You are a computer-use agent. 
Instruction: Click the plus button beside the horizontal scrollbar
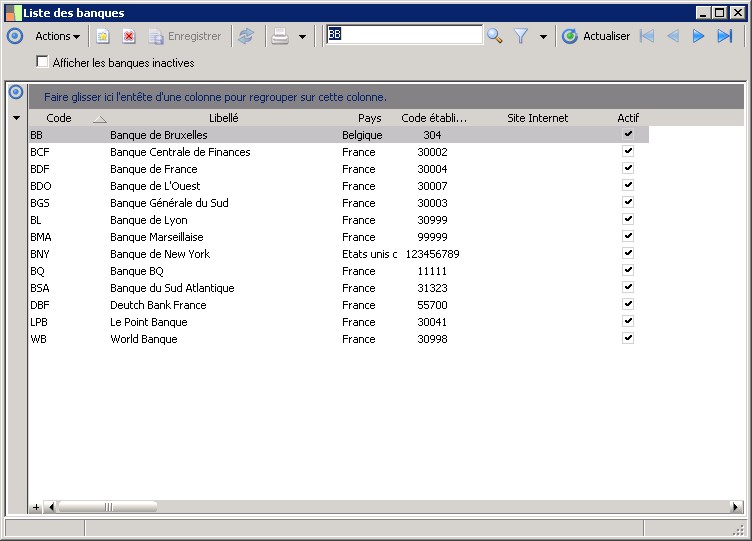pyautogui.click(x=36, y=506)
